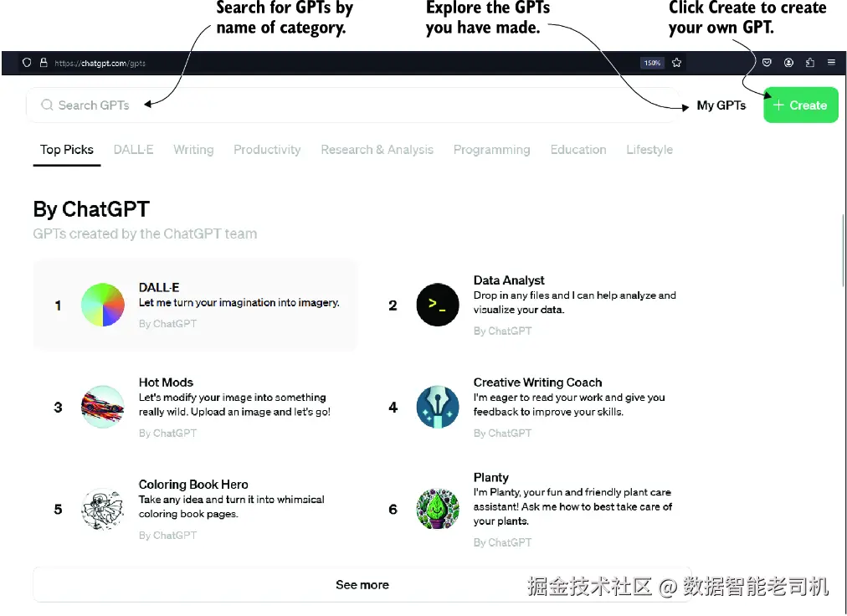Viewport: 847px width, 616px height.
Task: Open the browser extensions puzzle icon
Action: 809,63
